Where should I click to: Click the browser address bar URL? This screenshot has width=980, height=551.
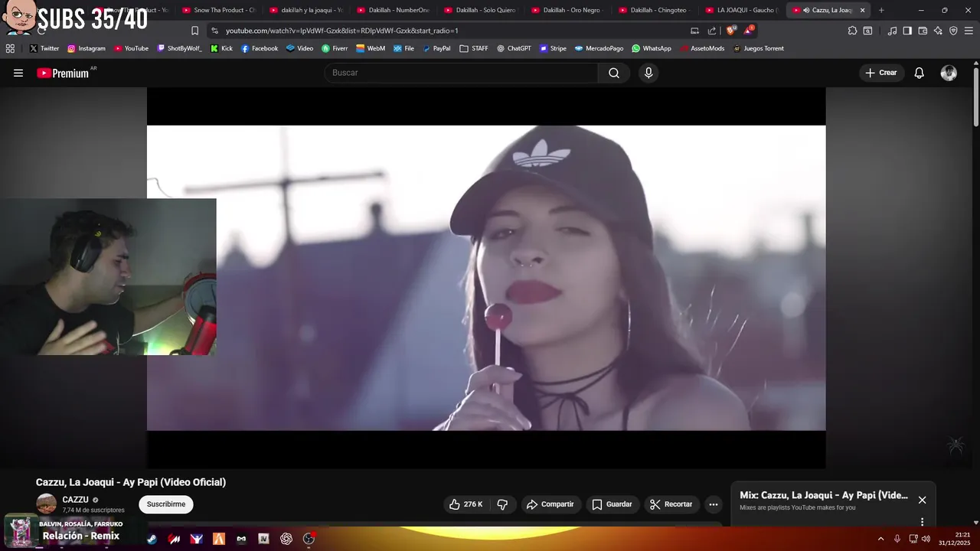pyautogui.click(x=341, y=31)
